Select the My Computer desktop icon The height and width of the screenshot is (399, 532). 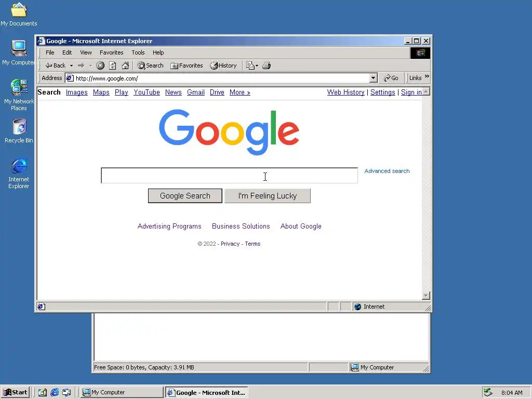pos(19,53)
